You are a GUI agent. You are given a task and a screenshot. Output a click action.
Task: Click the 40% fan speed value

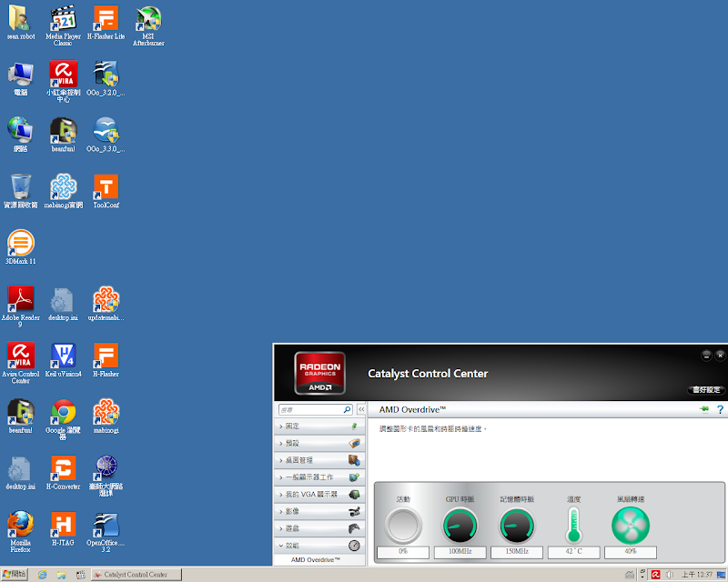click(631, 552)
